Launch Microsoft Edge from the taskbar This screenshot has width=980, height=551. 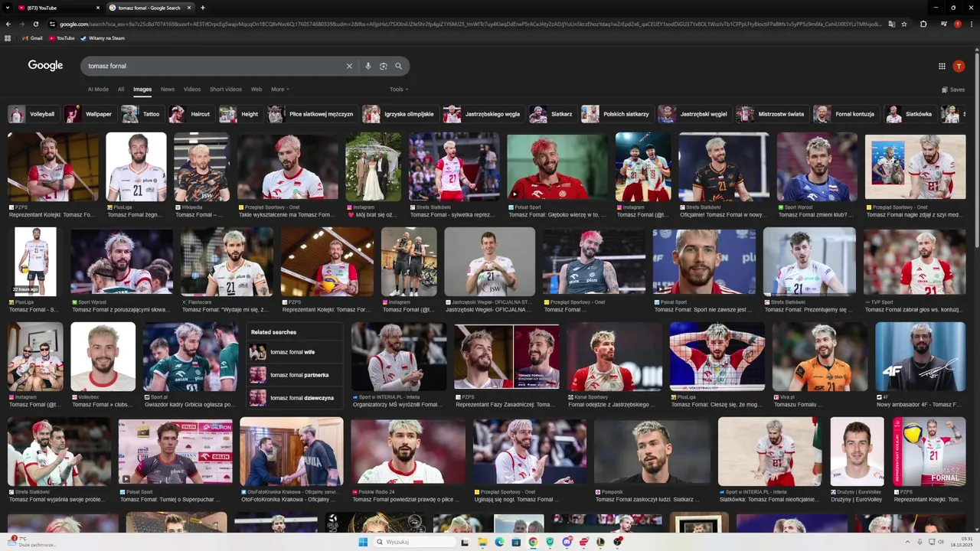tap(499, 542)
